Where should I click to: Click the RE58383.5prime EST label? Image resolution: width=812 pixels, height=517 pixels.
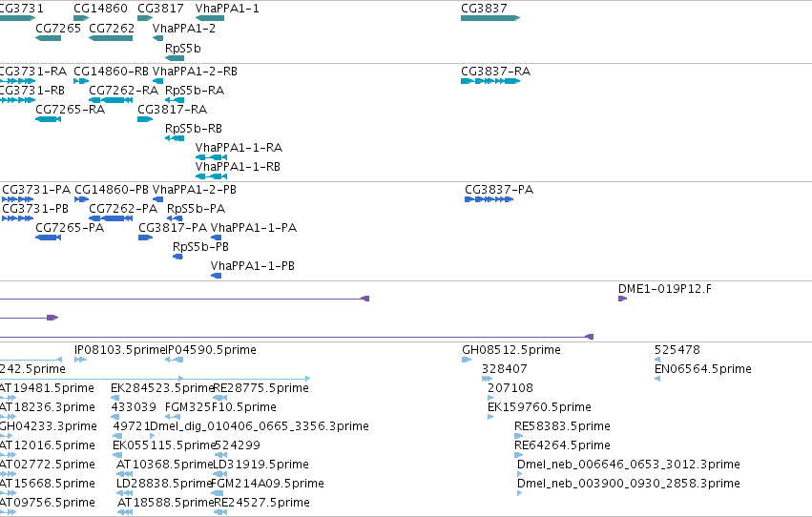(562, 426)
